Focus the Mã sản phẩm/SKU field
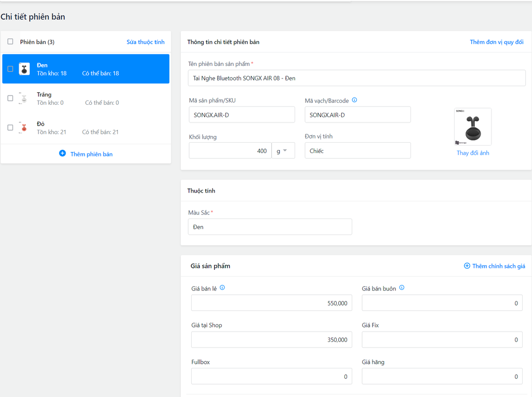Image resolution: width=532 pixels, height=397 pixels. pyautogui.click(x=242, y=115)
